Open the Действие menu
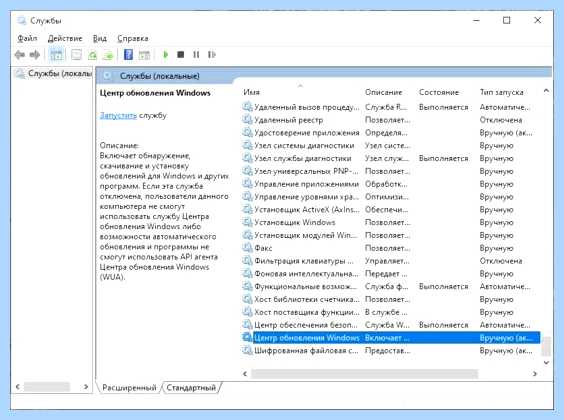564x420 pixels. [x=65, y=38]
